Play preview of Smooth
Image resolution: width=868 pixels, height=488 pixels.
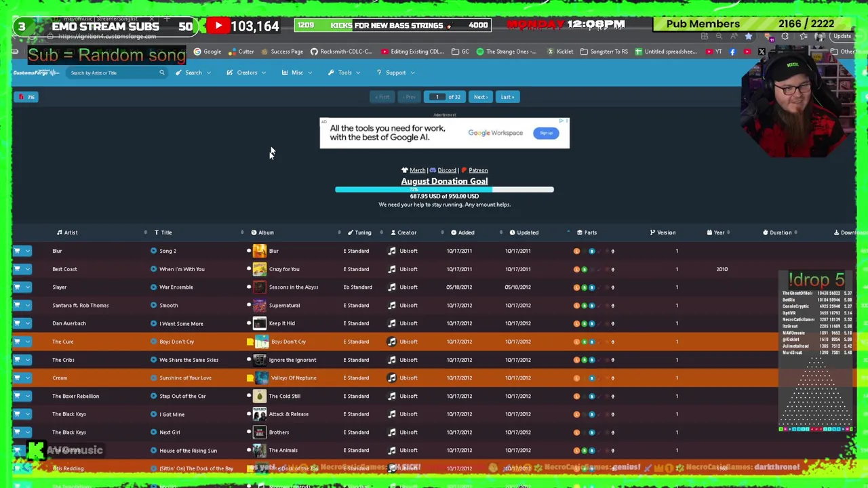[x=154, y=305]
